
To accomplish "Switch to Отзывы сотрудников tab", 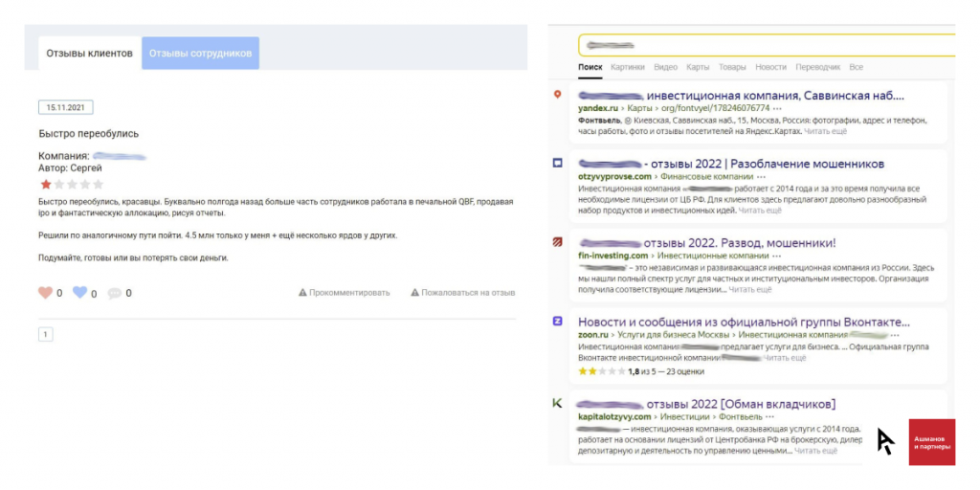I will pos(201,54).
